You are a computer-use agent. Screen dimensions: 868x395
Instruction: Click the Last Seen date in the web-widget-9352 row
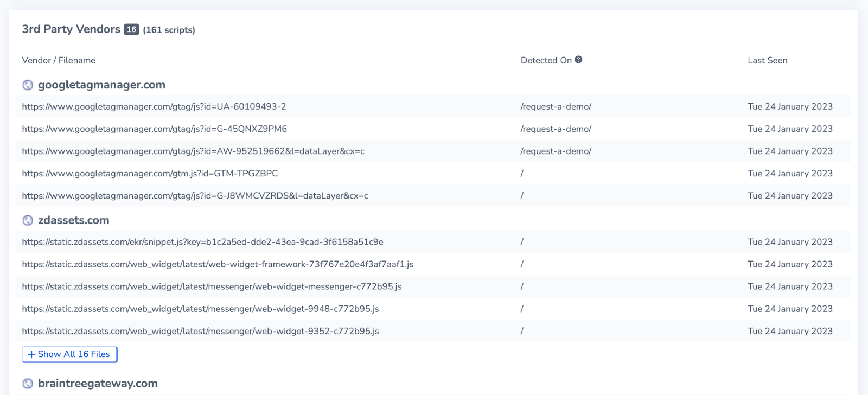tap(790, 331)
